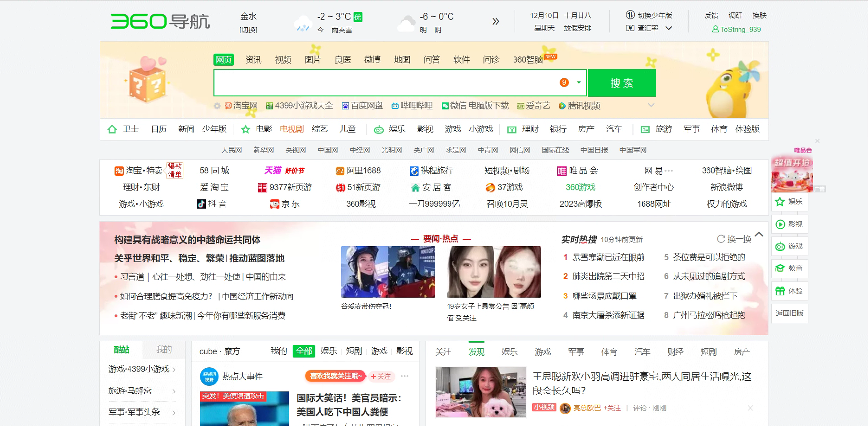Toggle 换肤 skin change
Image resolution: width=868 pixels, height=426 pixels.
point(759,15)
